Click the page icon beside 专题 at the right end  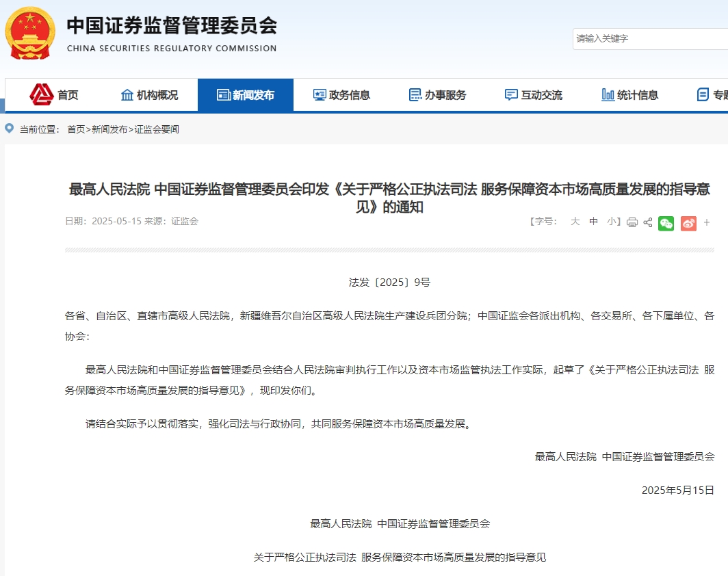(x=703, y=94)
